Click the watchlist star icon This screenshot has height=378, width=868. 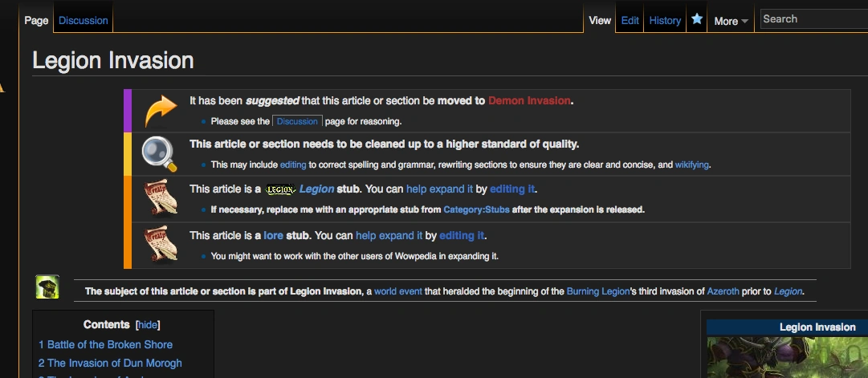tap(697, 19)
